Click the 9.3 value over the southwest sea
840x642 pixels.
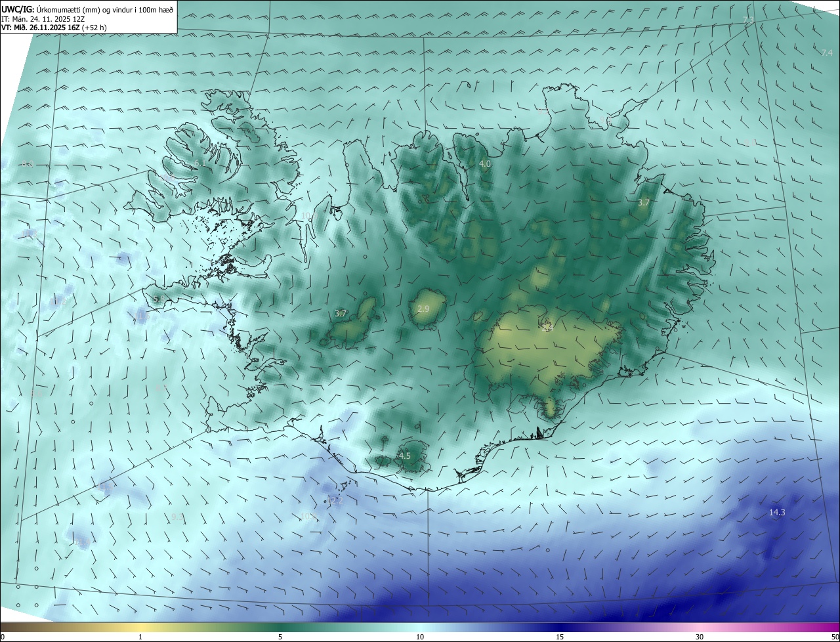coord(177,517)
